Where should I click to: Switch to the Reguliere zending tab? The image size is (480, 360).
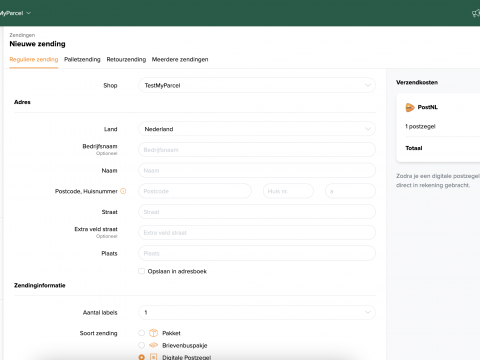click(x=34, y=59)
